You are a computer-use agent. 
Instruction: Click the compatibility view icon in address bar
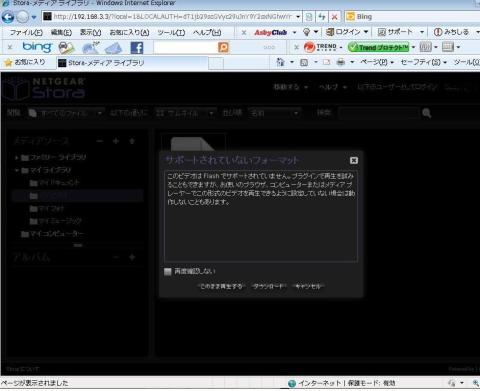point(309,16)
